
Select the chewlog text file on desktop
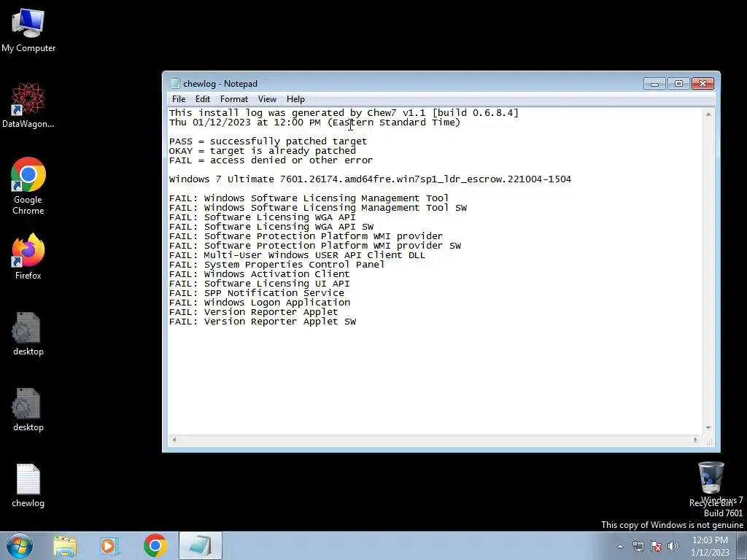[28, 485]
